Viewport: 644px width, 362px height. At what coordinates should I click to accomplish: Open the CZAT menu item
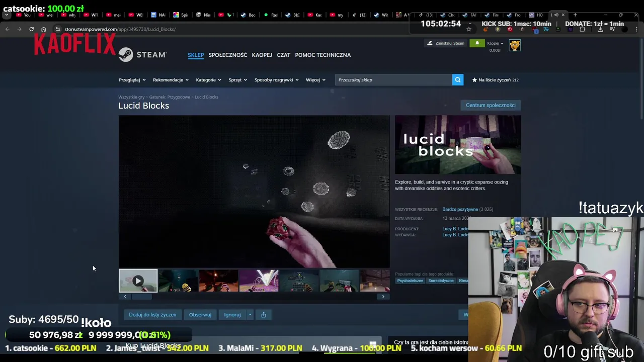pyautogui.click(x=284, y=55)
